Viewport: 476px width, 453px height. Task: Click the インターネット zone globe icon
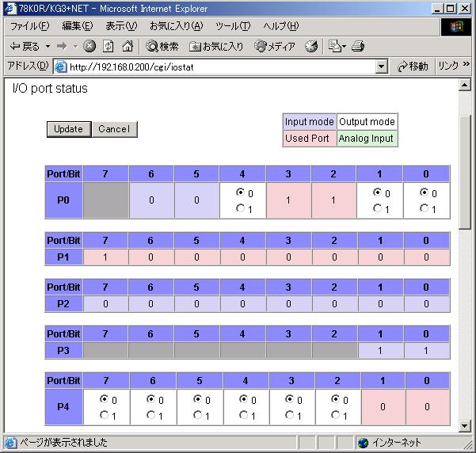pyautogui.click(x=363, y=443)
